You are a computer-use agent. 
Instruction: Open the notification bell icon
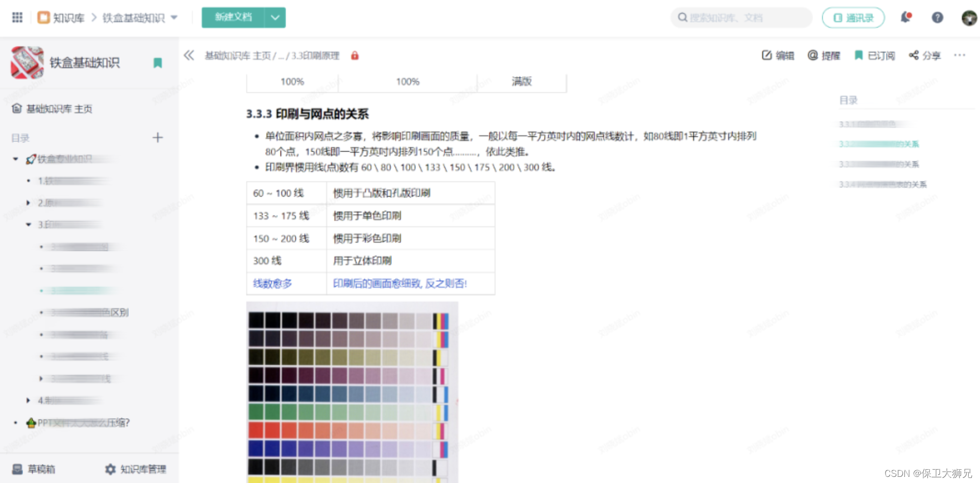[906, 17]
